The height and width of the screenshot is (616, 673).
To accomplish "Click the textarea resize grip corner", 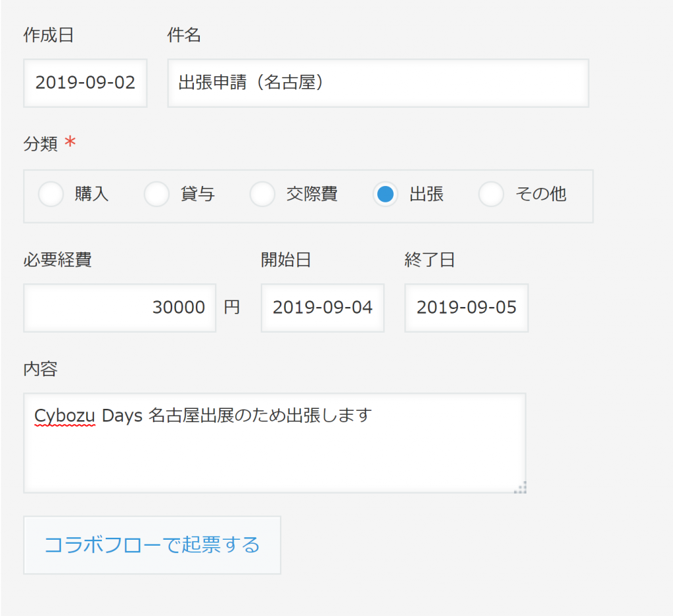I will [x=521, y=488].
